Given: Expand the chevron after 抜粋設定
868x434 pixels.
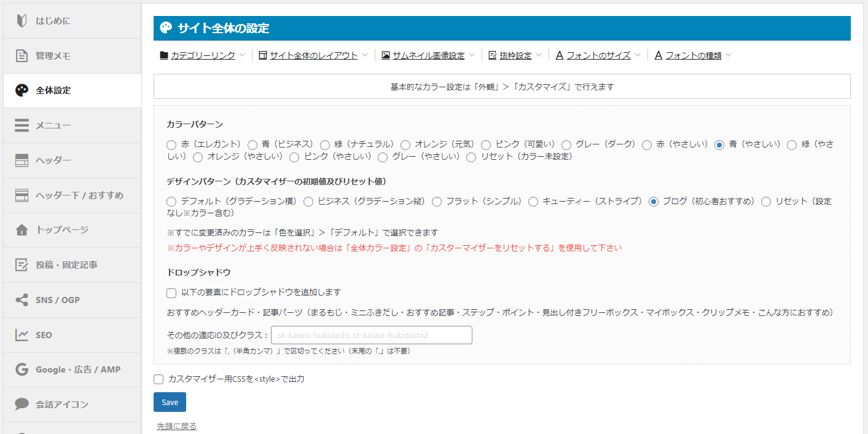Looking at the screenshot, I should tap(539, 55).
